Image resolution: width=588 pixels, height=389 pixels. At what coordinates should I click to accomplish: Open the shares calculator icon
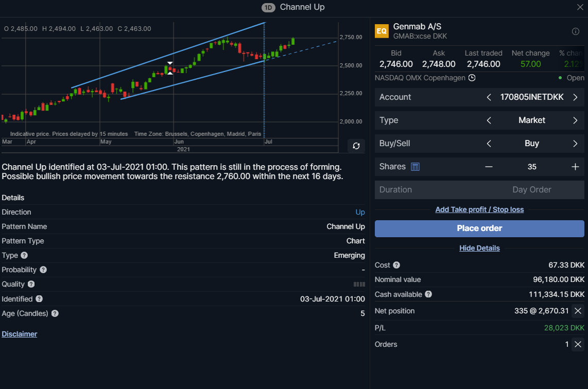point(415,167)
